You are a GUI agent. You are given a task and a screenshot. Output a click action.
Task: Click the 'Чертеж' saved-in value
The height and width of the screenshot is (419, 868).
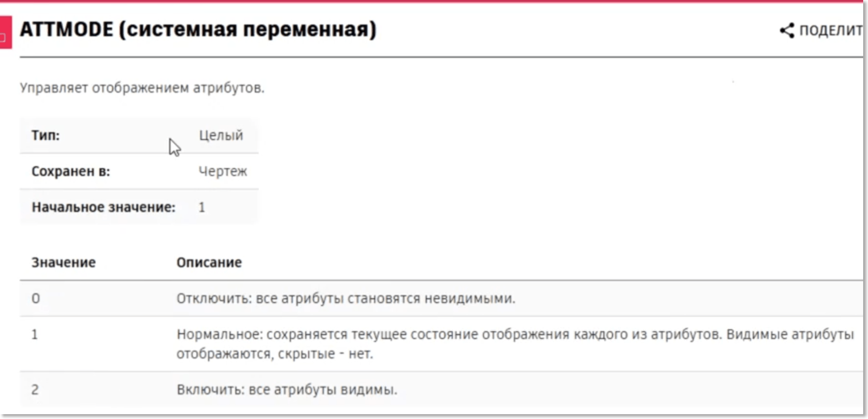pyautogui.click(x=223, y=171)
